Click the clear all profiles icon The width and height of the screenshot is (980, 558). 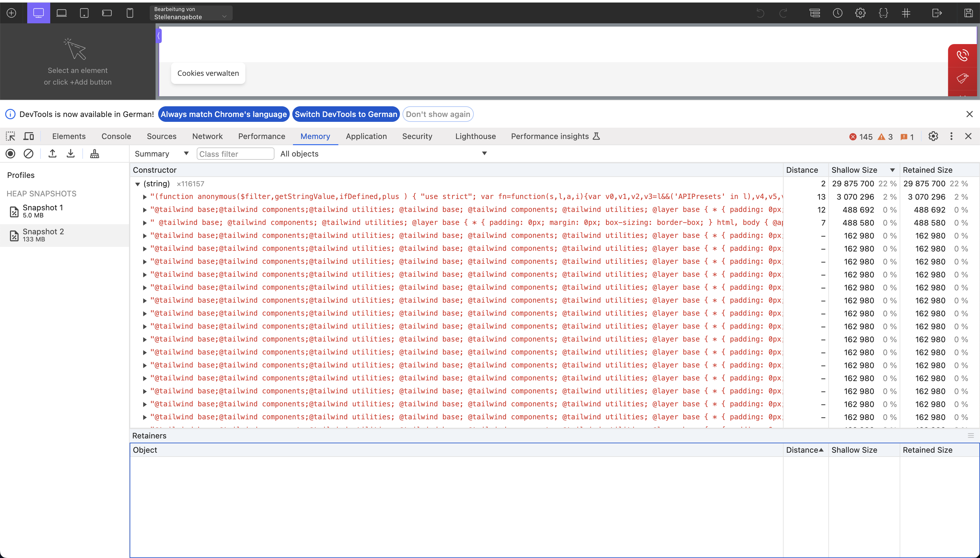[29, 154]
